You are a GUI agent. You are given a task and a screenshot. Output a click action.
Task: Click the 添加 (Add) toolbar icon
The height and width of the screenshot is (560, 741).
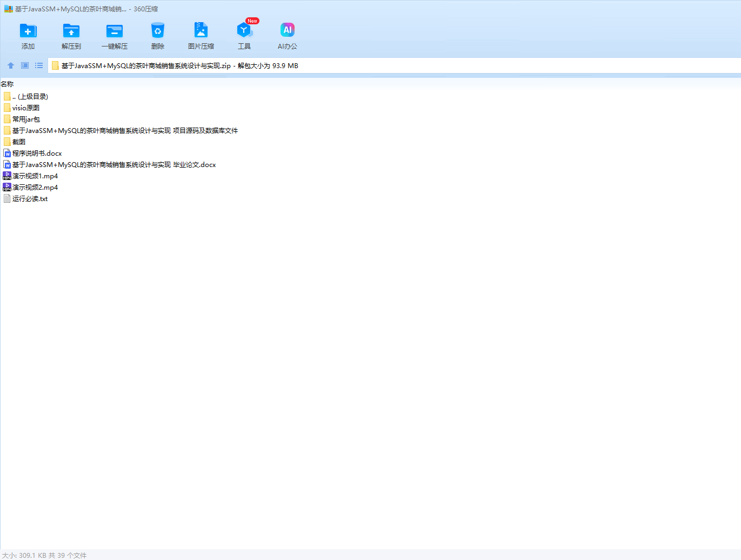pos(28,31)
